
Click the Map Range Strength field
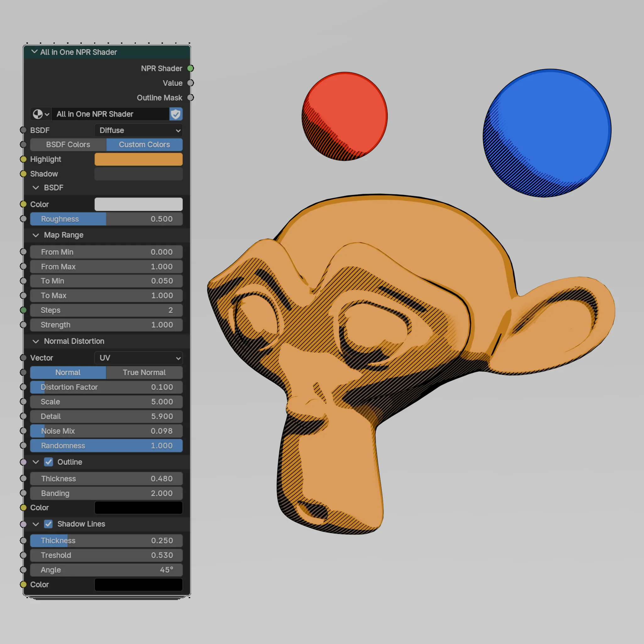[x=106, y=325]
